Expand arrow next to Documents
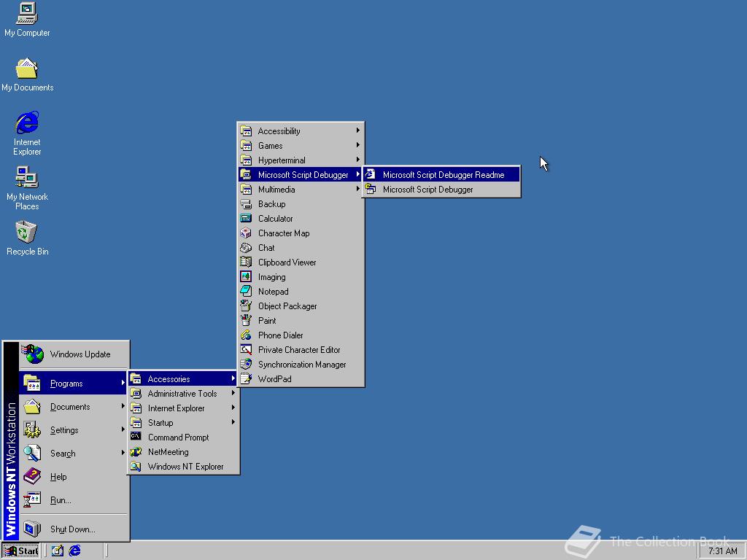 tap(123, 406)
